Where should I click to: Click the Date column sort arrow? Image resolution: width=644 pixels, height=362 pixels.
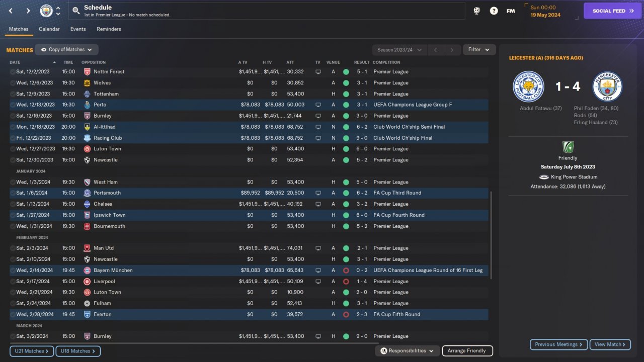tap(54, 62)
